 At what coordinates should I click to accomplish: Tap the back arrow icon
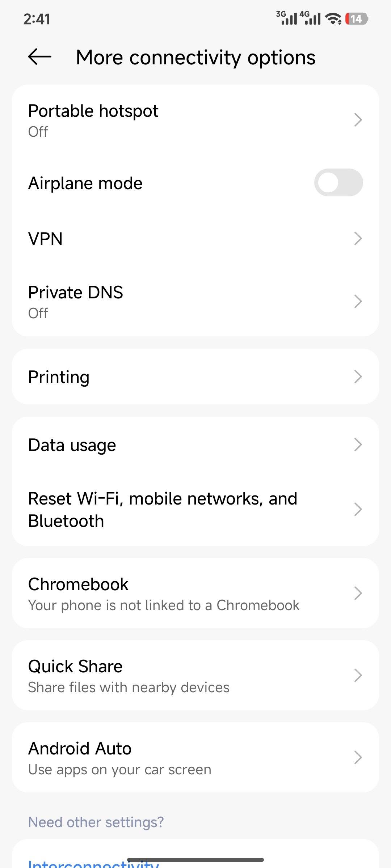point(40,57)
